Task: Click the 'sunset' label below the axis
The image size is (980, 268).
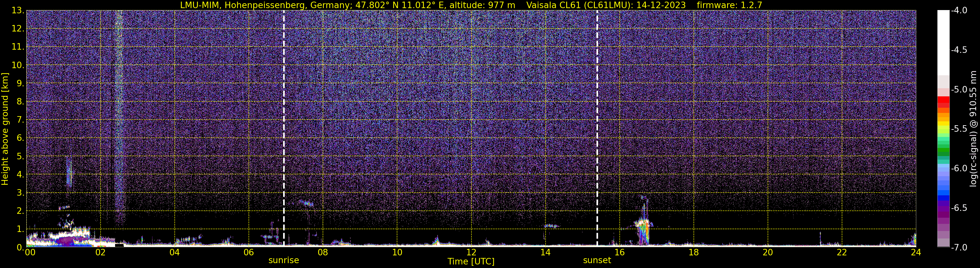Action: (597, 261)
